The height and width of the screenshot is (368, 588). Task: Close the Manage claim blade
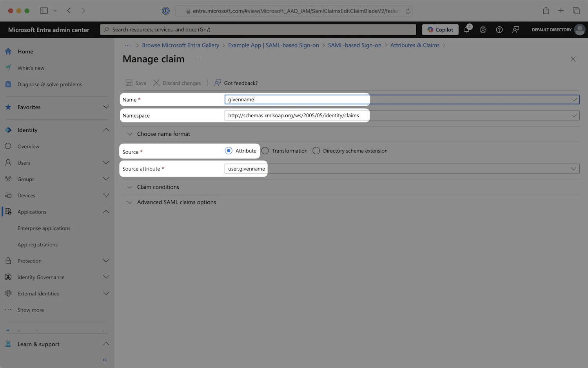(573, 59)
